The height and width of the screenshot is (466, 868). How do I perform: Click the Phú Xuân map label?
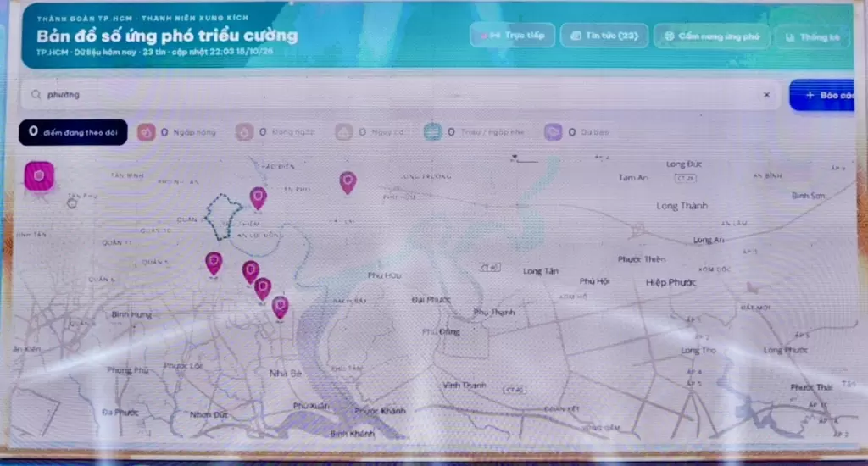[x=311, y=406]
